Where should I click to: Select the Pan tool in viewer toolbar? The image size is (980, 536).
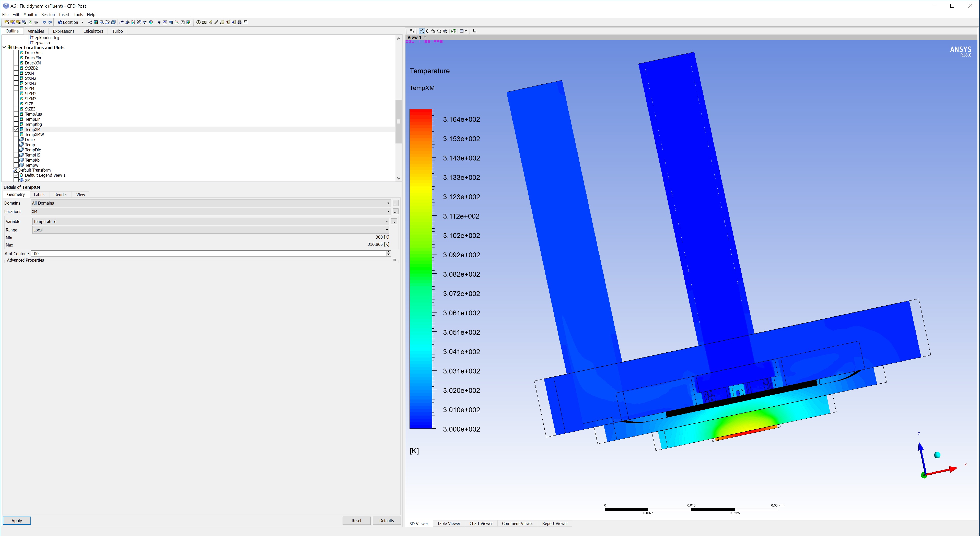[428, 31]
